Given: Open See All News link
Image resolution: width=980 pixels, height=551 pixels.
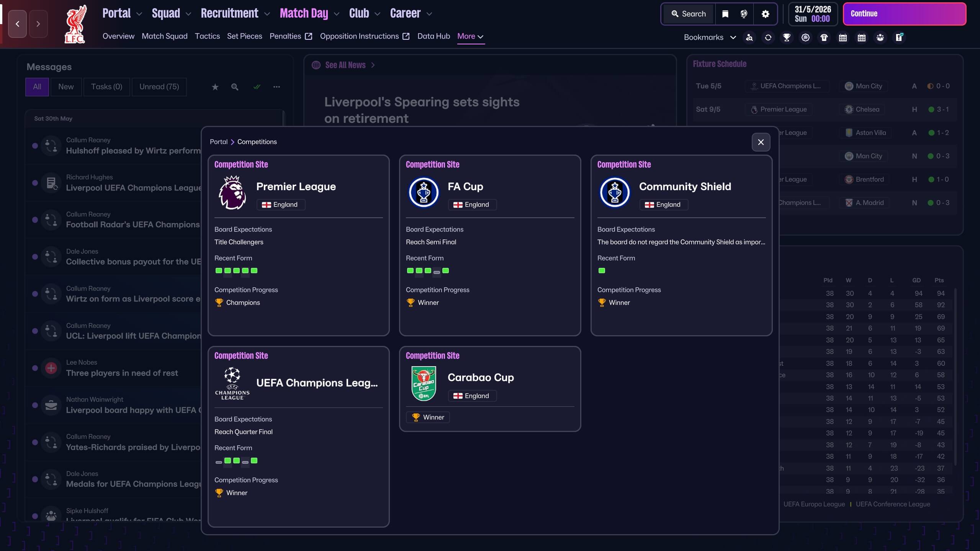Looking at the screenshot, I should (x=345, y=65).
